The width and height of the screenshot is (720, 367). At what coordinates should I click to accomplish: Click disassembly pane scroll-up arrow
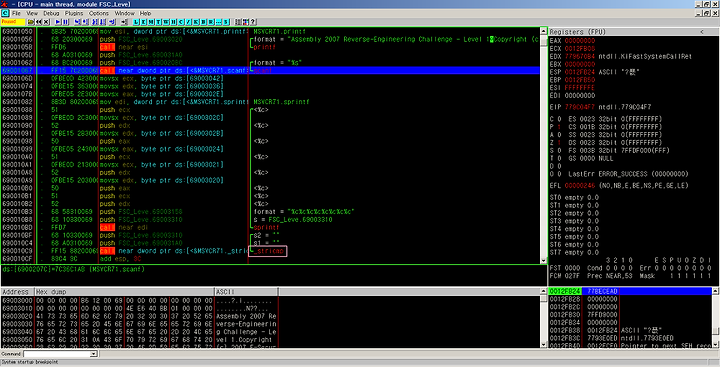tap(544, 32)
